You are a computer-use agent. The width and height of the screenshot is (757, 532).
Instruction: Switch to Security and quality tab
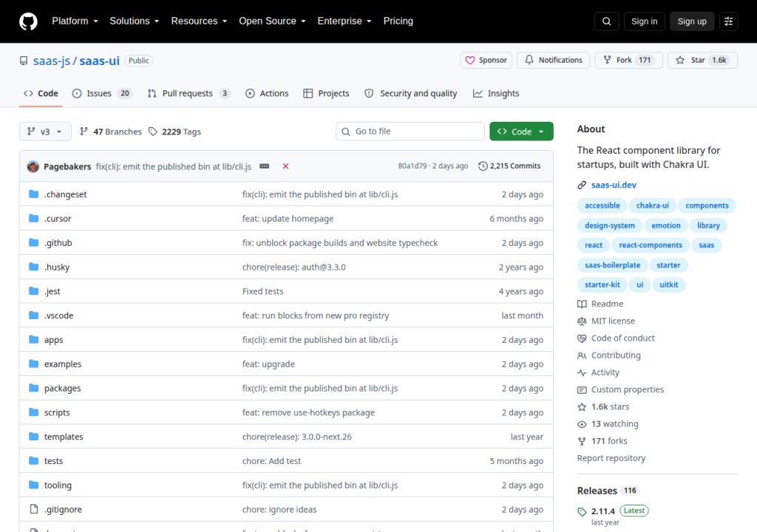[411, 94]
